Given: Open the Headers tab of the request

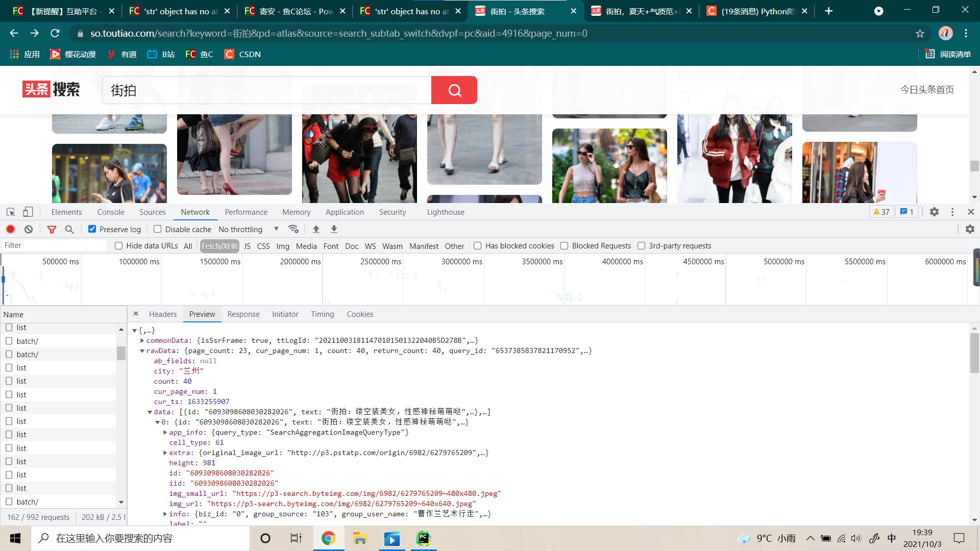Looking at the screenshot, I should [x=163, y=314].
